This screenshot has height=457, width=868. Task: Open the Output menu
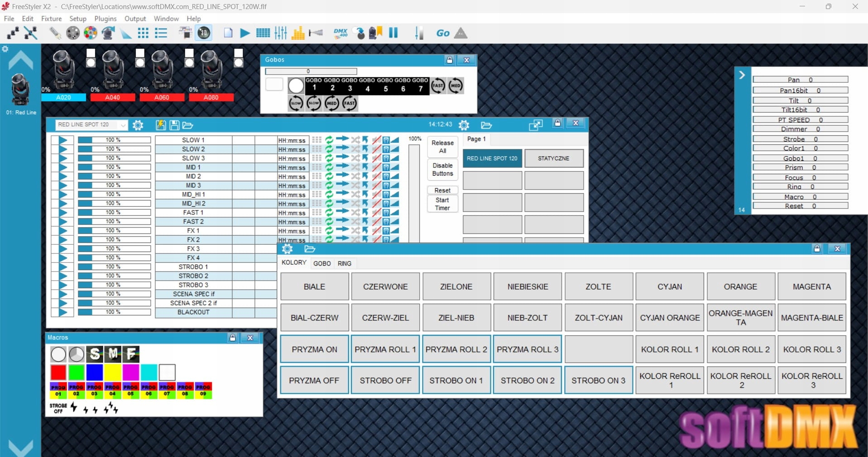pyautogui.click(x=135, y=19)
